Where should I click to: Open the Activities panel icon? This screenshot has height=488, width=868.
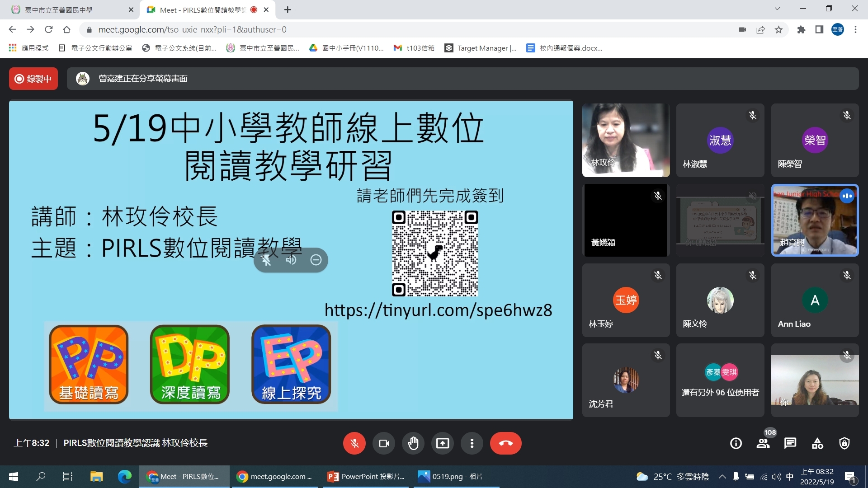(x=817, y=443)
